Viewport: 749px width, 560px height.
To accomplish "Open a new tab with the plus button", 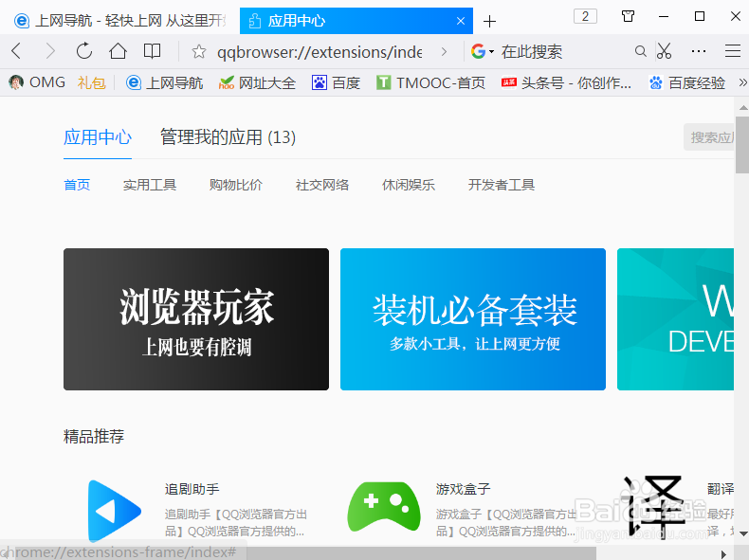I will [489, 22].
